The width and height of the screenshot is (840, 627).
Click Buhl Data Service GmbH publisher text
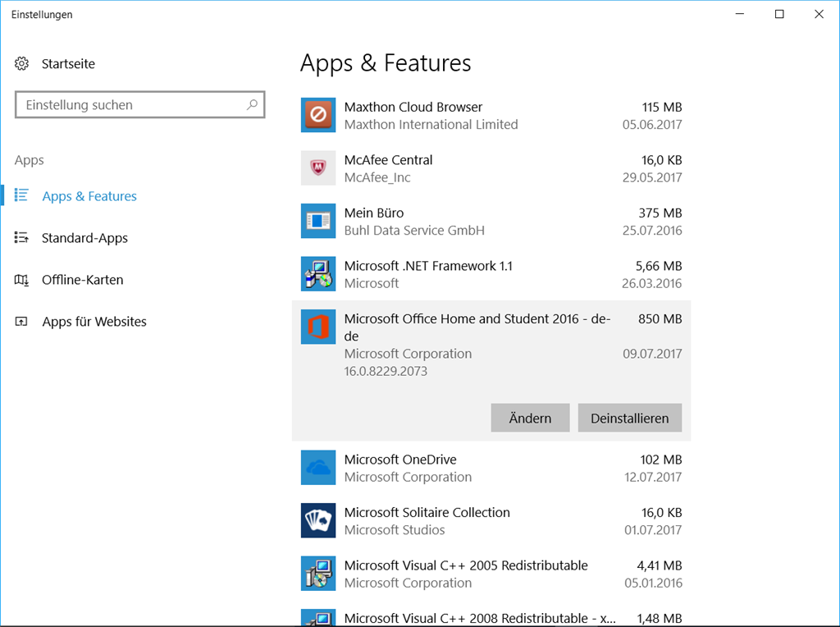pyautogui.click(x=414, y=231)
